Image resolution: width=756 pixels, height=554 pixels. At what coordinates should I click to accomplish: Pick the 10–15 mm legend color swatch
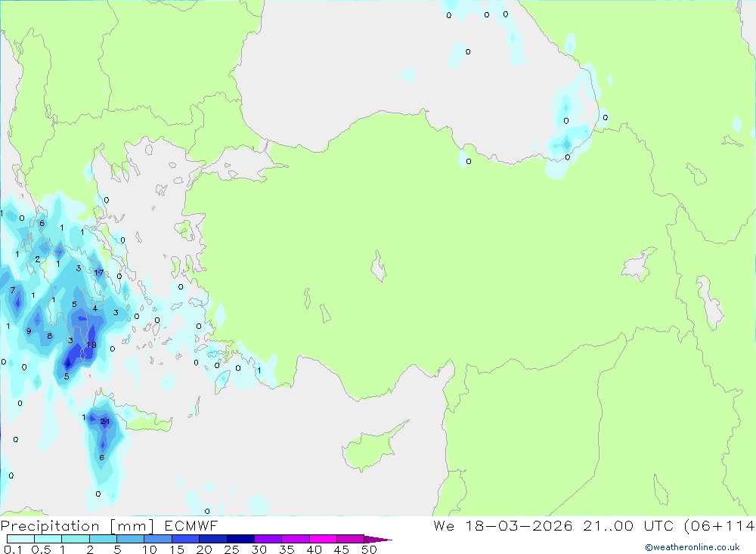(x=158, y=539)
